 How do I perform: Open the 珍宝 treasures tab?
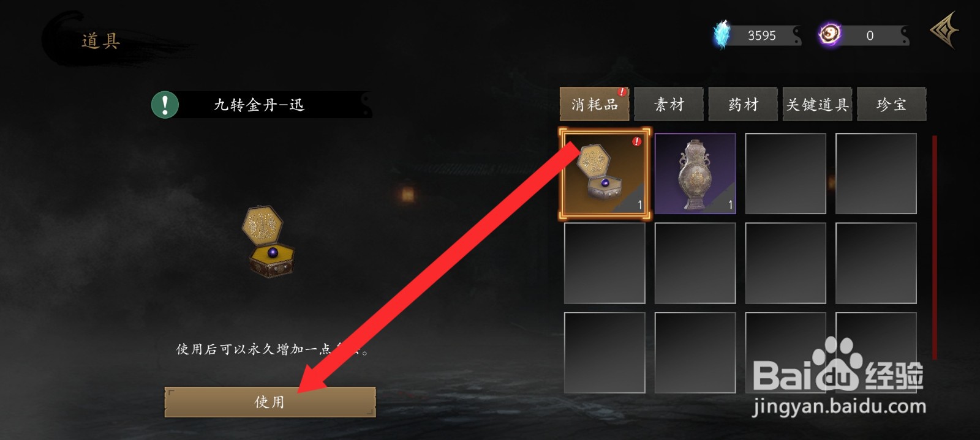coord(891,105)
